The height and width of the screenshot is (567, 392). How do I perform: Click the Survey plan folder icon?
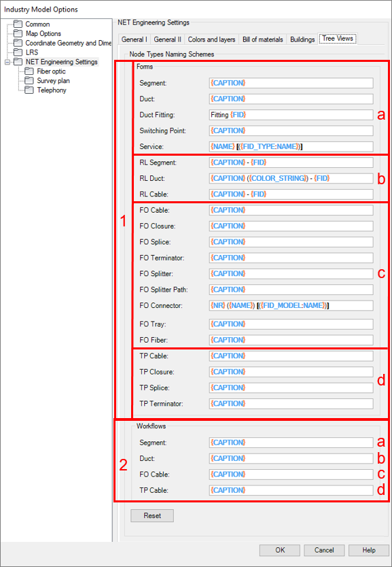tap(29, 81)
